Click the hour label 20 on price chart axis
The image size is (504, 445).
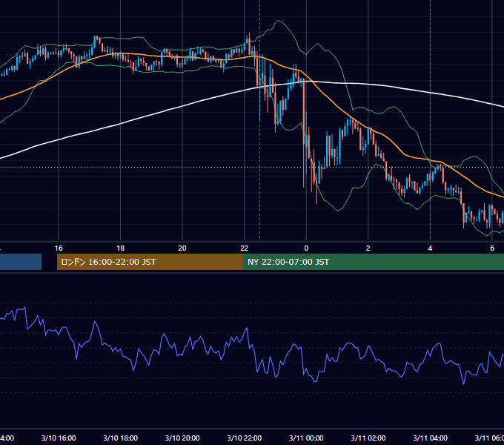click(182, 248)
